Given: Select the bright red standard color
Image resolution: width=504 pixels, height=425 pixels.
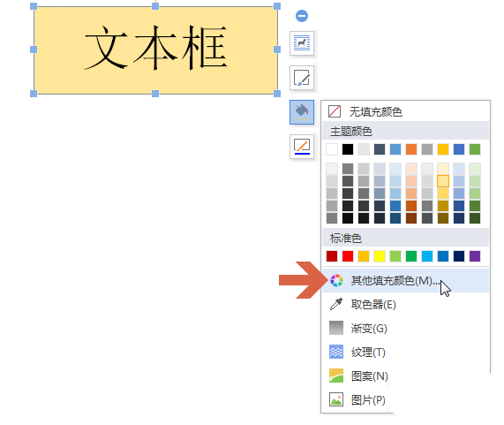Looking at the screenshot, I should [348, 256].
